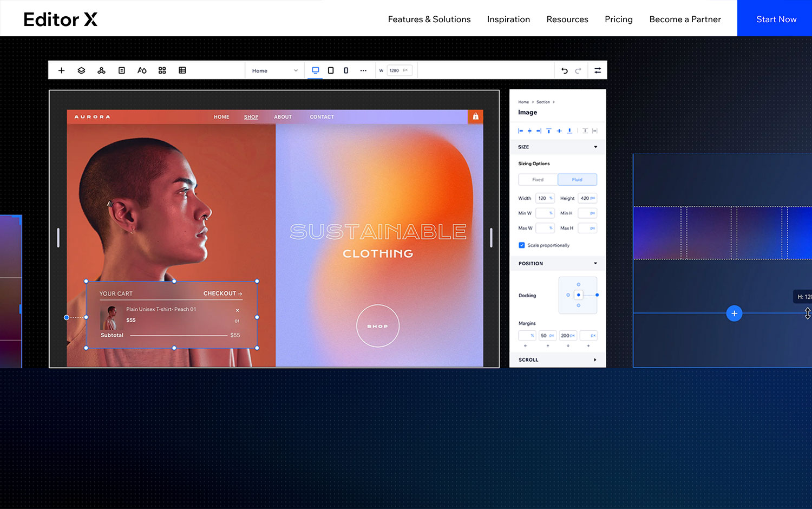Click the Text styles AO icon
This screenshot has width=812, height=509.
pos(142,70)
